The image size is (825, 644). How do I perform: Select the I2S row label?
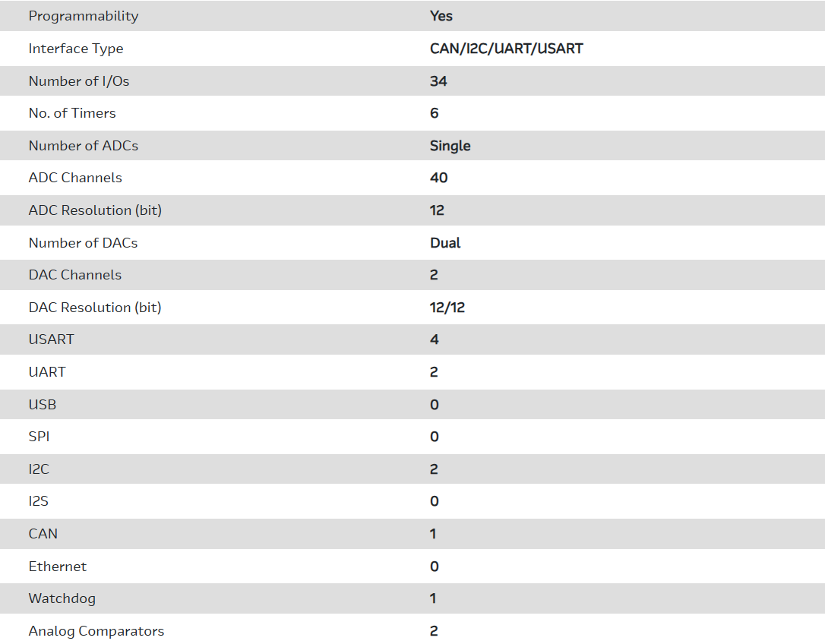pyautogui.click(x=39, y=501)
